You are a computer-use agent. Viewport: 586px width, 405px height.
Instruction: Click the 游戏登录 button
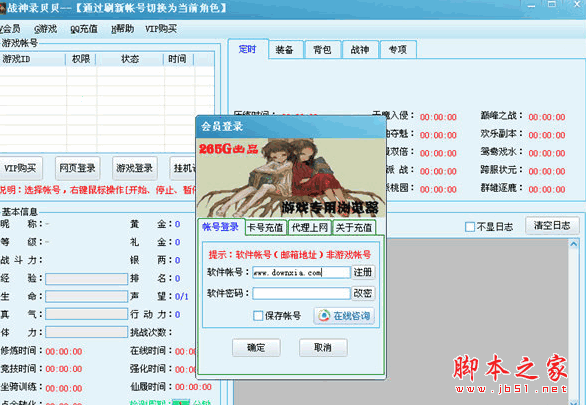pyautogui.click(x=135, y=169)
